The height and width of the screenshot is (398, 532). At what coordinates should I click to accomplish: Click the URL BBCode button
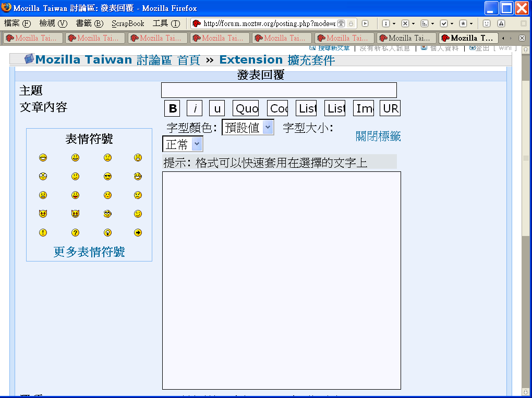point(390,108)
